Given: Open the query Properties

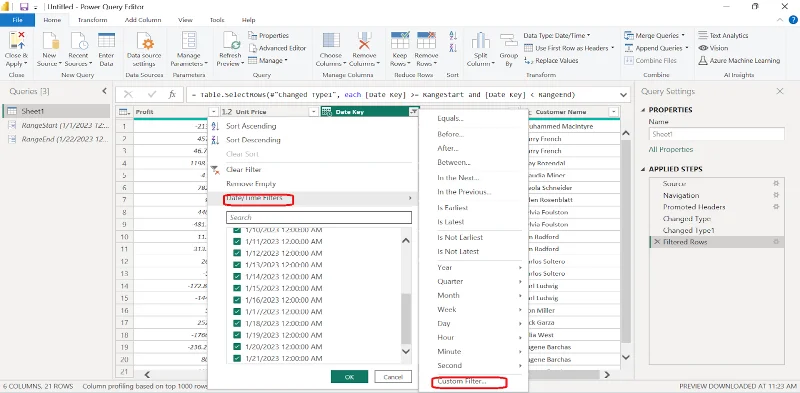Looking at the screenshot, I should point(268,35).
